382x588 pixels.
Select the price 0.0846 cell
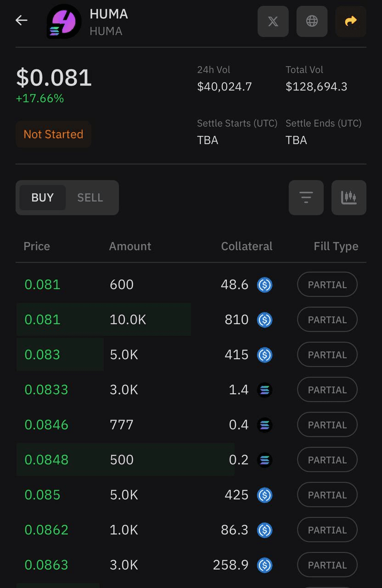tap(46, 424)
